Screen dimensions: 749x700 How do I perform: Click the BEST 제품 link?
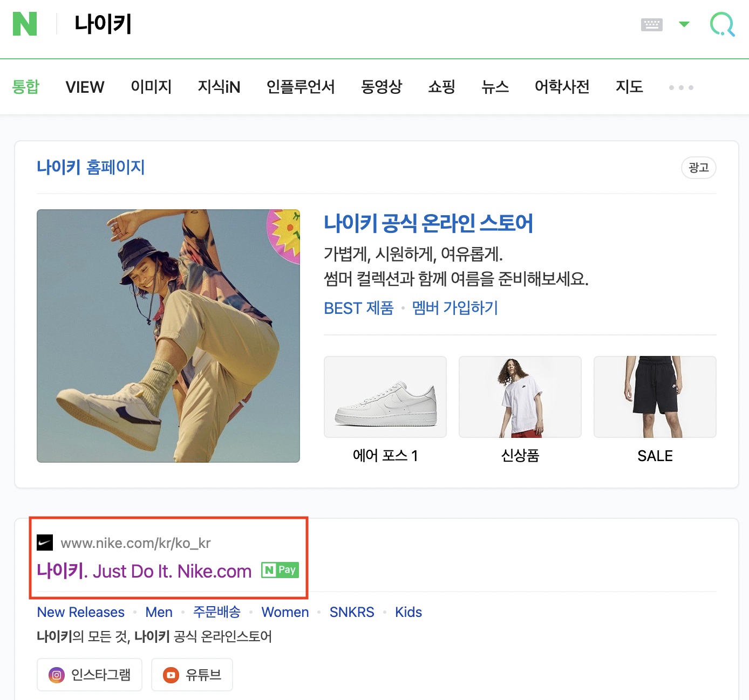[359, 308]
